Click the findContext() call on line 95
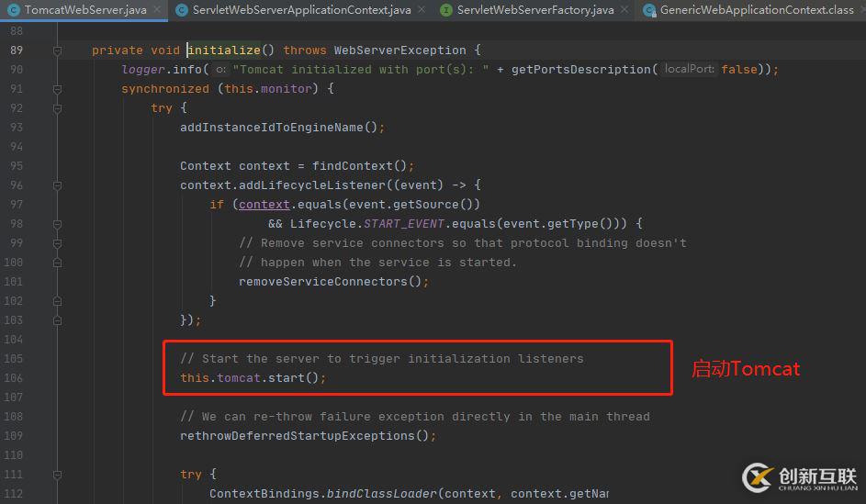 pos(360,165)
